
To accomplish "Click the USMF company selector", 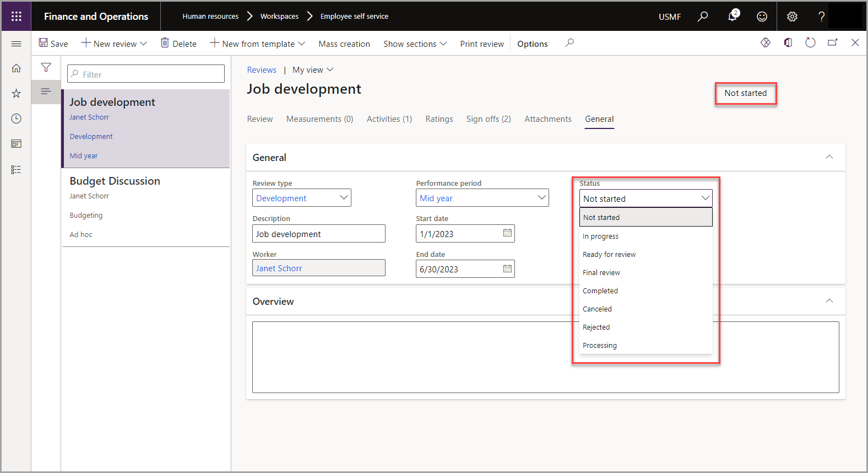I will tap(670, 17).
